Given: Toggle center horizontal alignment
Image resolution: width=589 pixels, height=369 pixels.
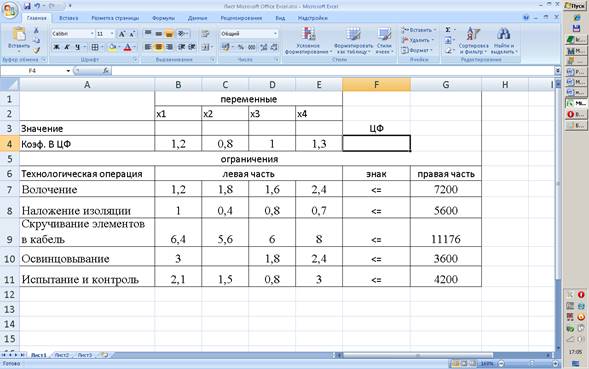Looking at the screenshot, I should pos(159,47).
